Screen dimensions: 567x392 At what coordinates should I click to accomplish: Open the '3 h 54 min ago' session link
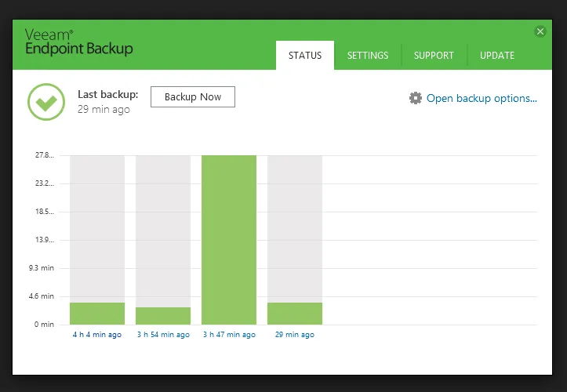[163, 335]
